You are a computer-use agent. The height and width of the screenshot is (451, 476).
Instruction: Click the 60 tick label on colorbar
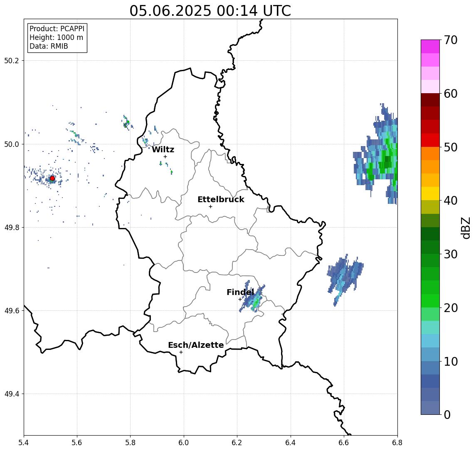pyautogui.click(x=451, y=94)
